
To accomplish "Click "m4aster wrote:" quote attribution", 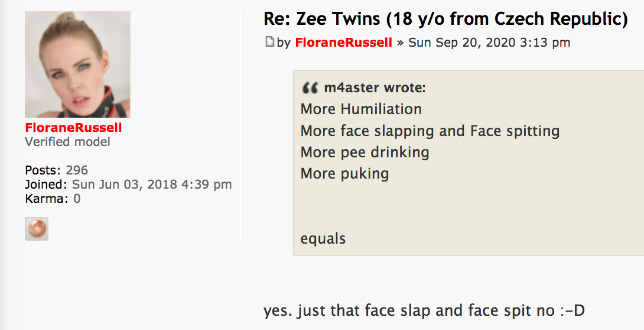I will pos(375,88).
